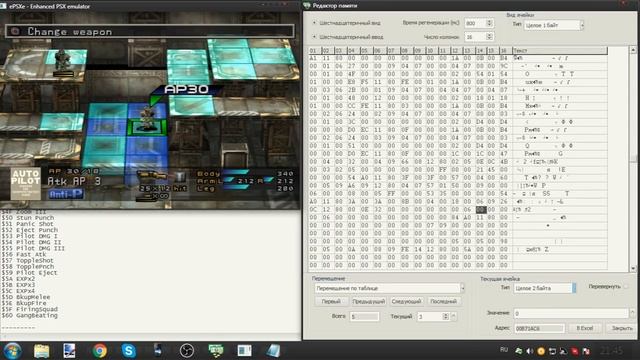This screenshot has height=360, width=640.
Task: Click the Anti-P badge in game
Action: pos(66,194)
